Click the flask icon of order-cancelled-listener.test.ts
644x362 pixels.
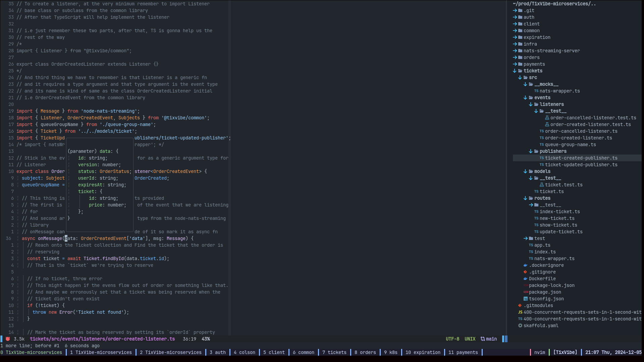(x=547, y=118)
